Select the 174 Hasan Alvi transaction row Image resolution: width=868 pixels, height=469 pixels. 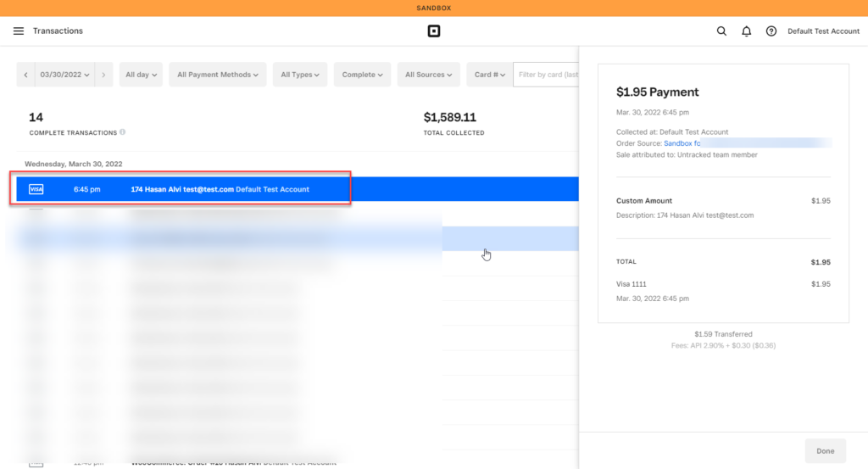(298, 189)
